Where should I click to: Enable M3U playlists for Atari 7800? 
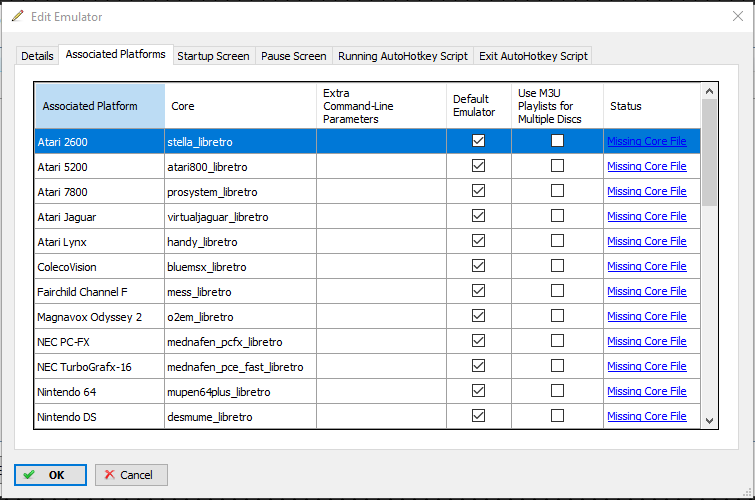557,191
